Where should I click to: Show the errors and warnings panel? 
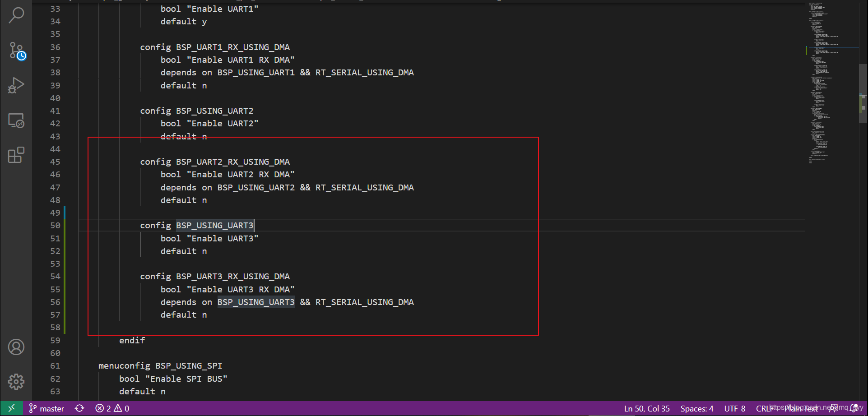click(x=111, y=408)
